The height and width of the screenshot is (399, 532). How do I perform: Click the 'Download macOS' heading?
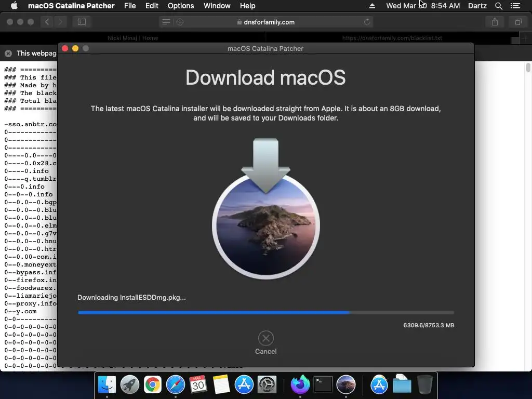(x=265, y=78)
